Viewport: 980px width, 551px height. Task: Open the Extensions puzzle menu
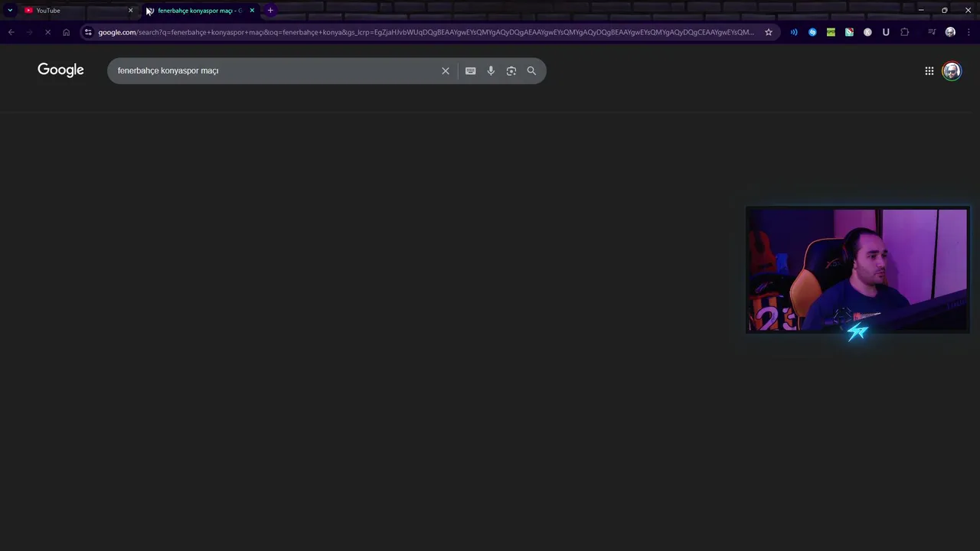pos(905,32)
